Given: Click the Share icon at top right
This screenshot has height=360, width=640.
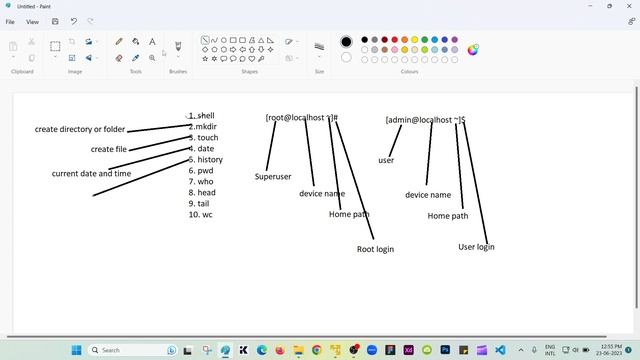Looking at the screenshot, I should click(631, 22).
